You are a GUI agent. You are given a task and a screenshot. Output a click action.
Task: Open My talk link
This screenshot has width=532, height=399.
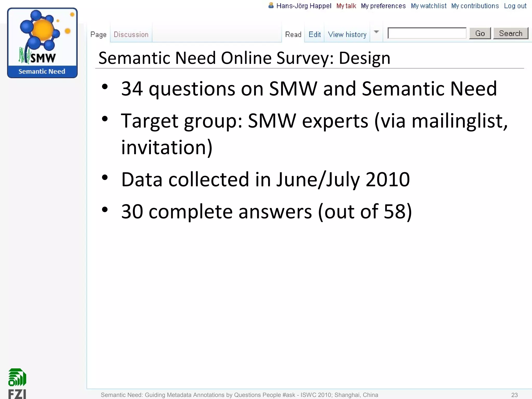[346, 6]
